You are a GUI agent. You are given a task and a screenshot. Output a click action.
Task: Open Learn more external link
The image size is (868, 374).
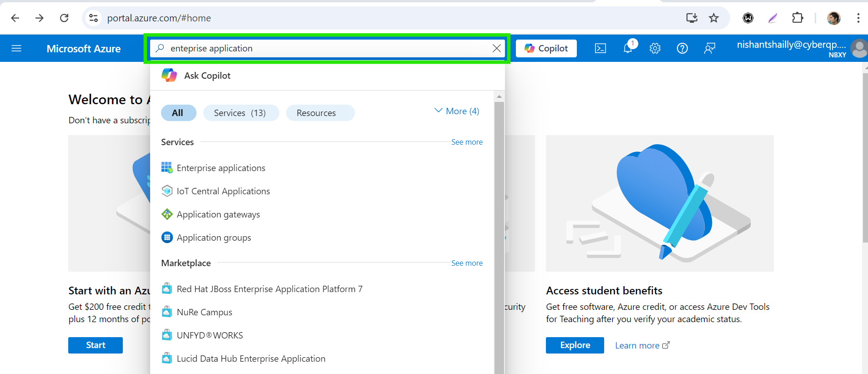(642, 345)
